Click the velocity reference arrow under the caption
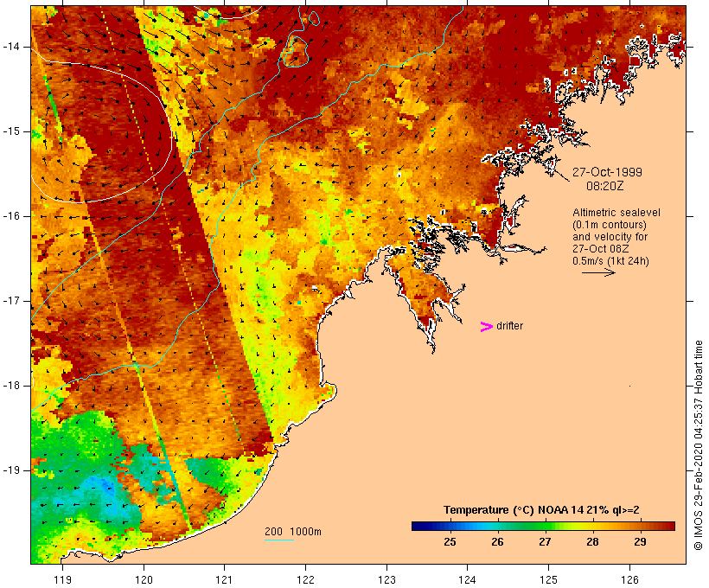 [x=598, y=272]
